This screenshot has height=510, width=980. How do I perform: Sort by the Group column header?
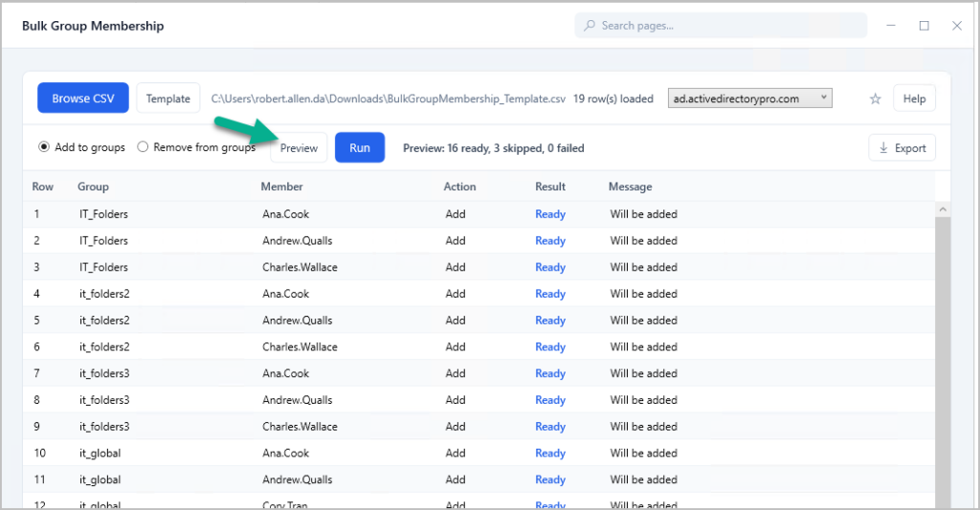coord(93,187)
